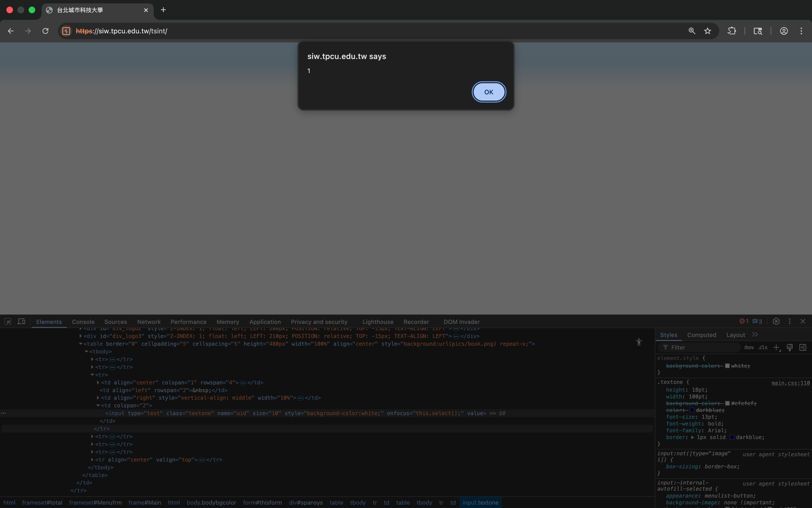Switch to the Sources tab
The width and height of the screenshot is (812, 508).
coord(116,322)
